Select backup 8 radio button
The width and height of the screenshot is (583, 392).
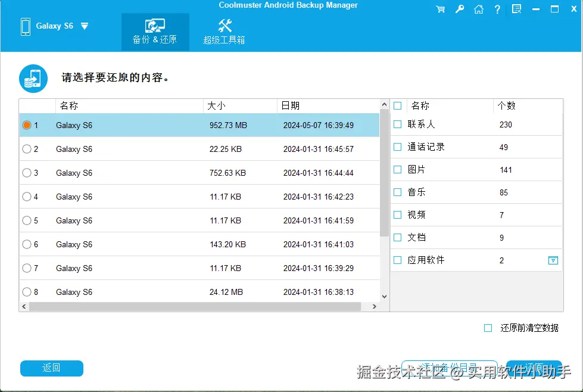point(27,292)
